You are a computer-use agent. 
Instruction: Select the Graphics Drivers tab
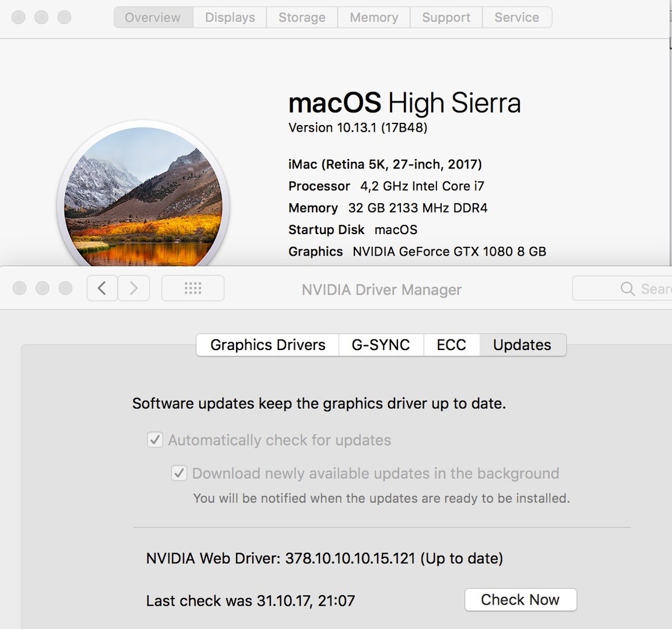pos(268,345)
